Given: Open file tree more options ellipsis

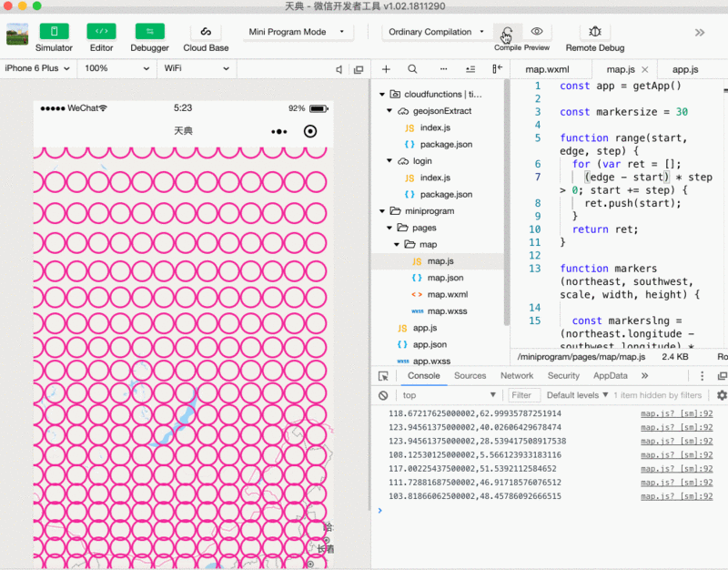Looking at the screenshot, I should pos(443,69).
